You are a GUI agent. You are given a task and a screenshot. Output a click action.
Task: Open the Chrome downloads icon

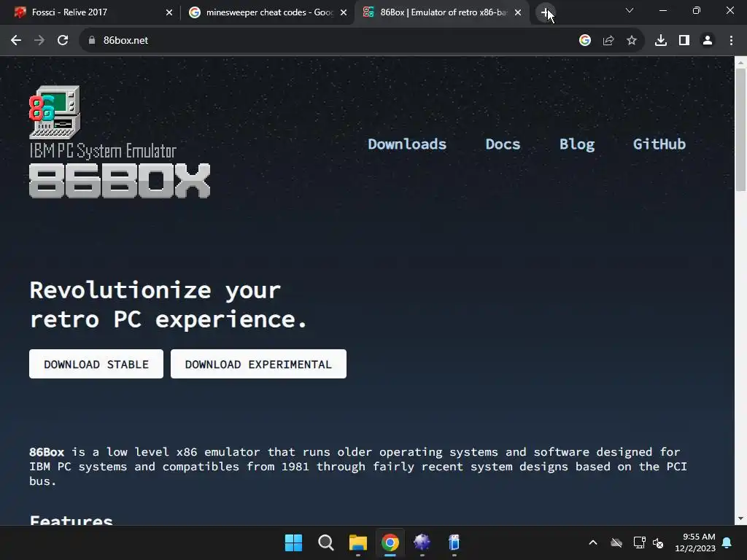[661, 41]
